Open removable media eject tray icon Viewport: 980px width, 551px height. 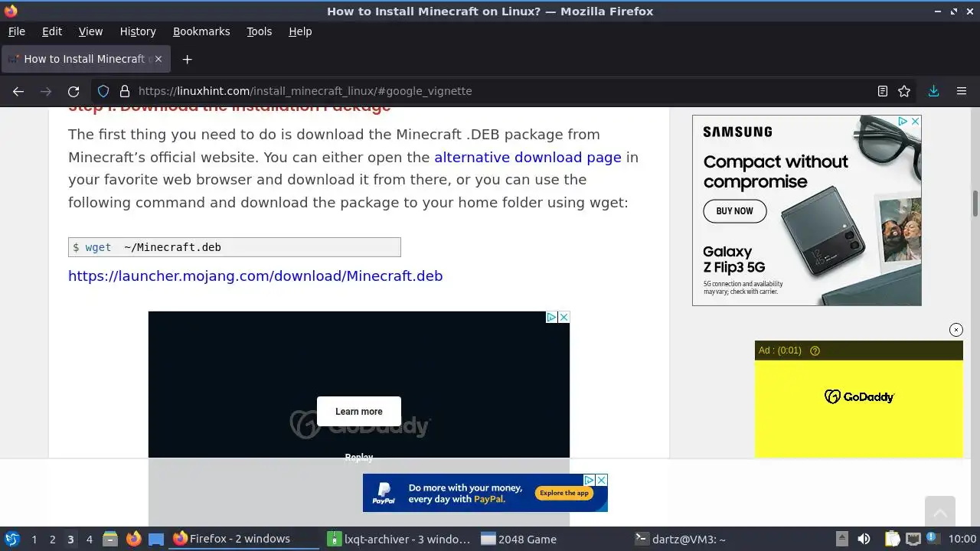click(841, 539)
